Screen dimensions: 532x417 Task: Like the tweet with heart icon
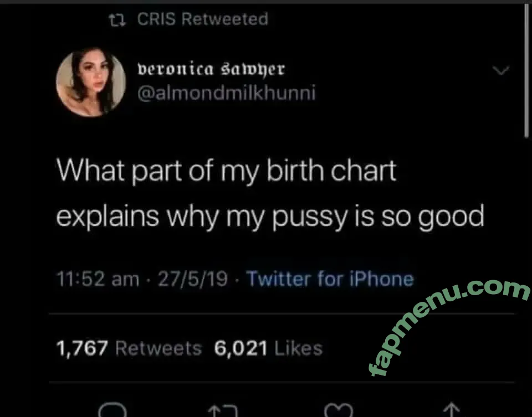click(338, 410)
